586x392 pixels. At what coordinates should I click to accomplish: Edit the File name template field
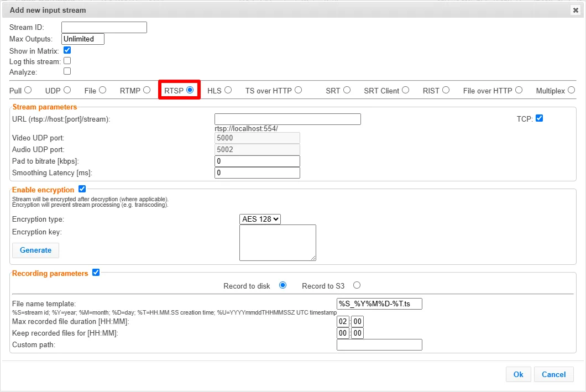(379, 304)
